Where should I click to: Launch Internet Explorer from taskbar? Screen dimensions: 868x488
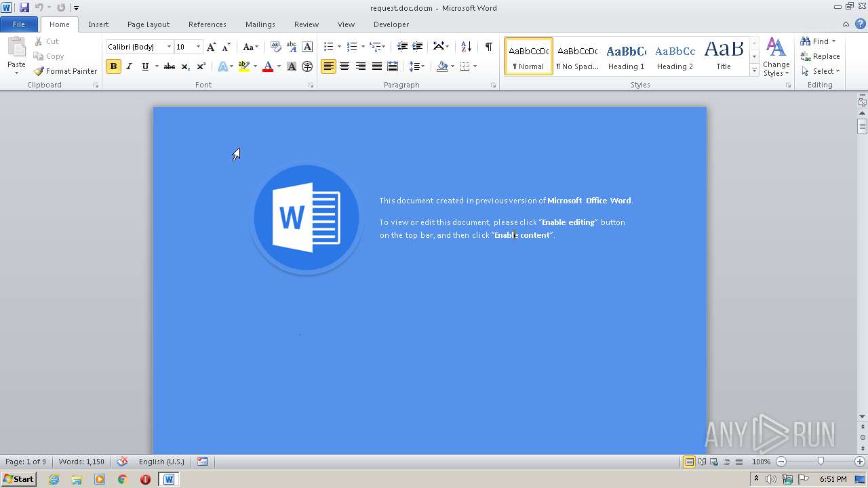(x=54, y=479)
